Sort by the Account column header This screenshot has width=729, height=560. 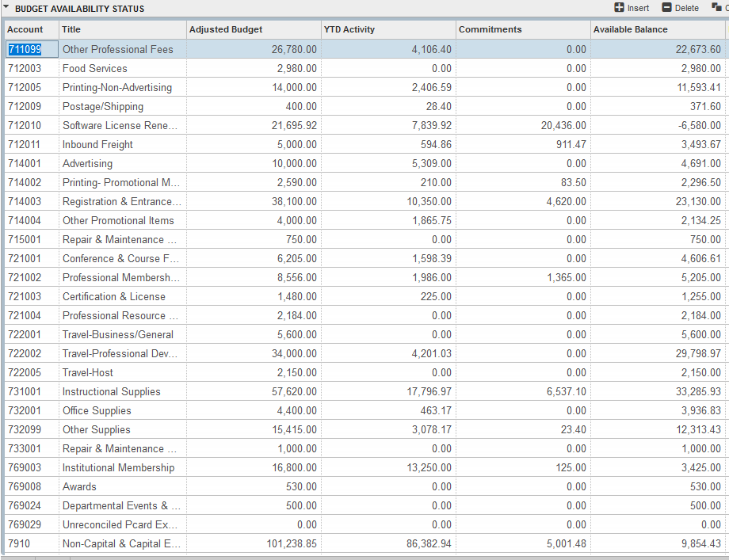[32, 29]
